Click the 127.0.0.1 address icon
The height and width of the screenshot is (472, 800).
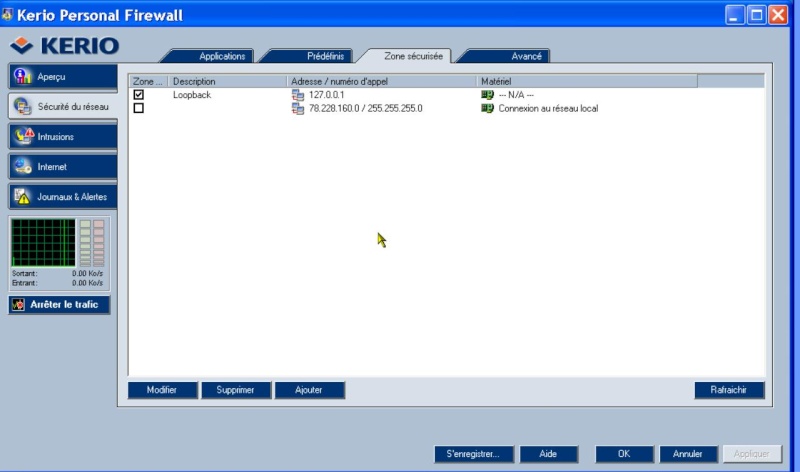tap(297, 95)
